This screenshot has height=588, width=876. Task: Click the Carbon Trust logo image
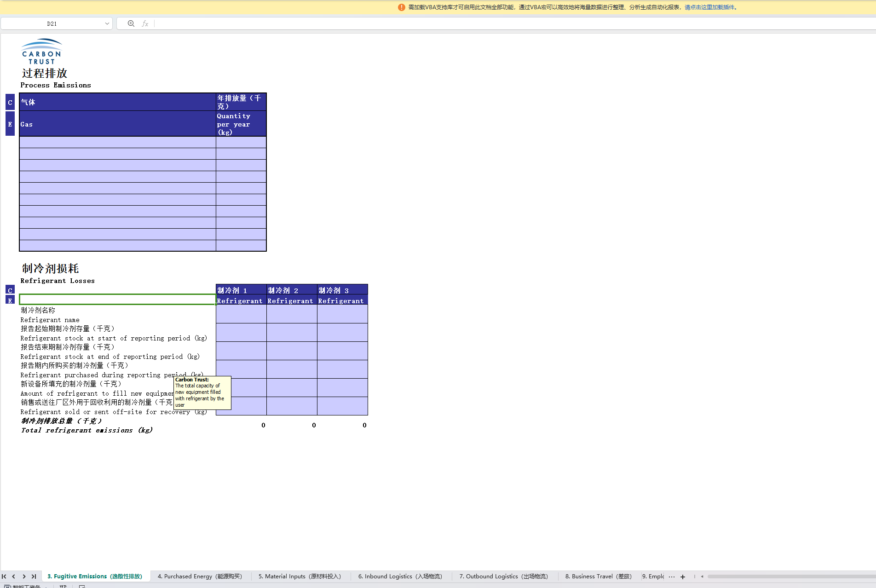41,52
